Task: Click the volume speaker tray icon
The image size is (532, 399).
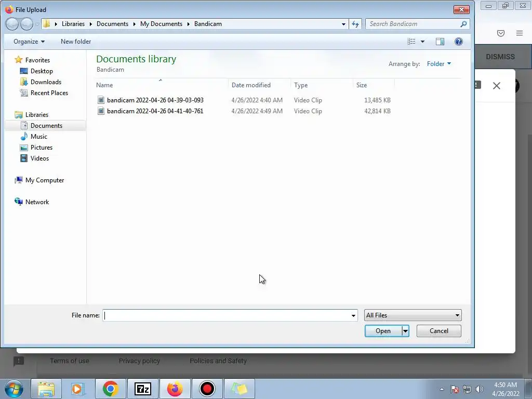Action: pyautogui.click(x=480, y=389)
